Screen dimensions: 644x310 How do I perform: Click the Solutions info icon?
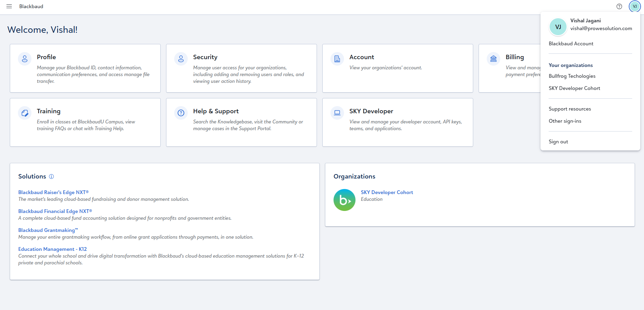[51, 176]
